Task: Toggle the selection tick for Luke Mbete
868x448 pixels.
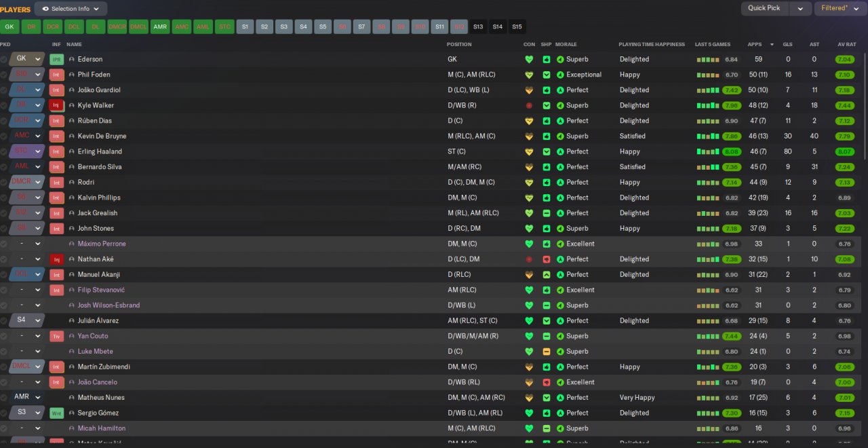Action: point(4,352)
